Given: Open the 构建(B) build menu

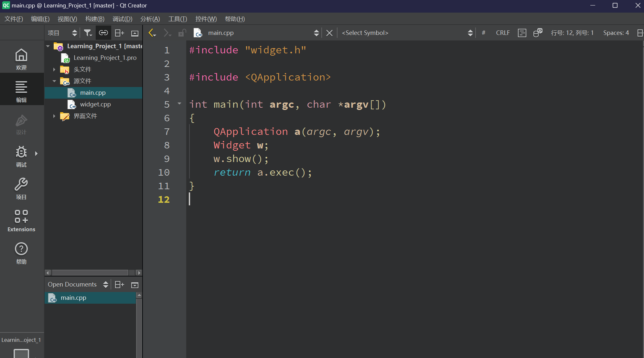Looking at the screenshot, I should [95, 19].
